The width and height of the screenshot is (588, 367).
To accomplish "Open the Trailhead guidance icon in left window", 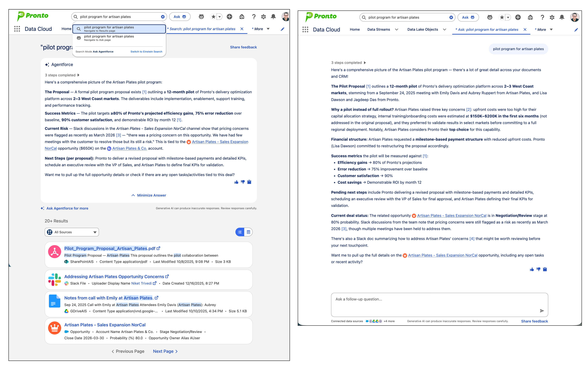I will click(x=242, y=17).
